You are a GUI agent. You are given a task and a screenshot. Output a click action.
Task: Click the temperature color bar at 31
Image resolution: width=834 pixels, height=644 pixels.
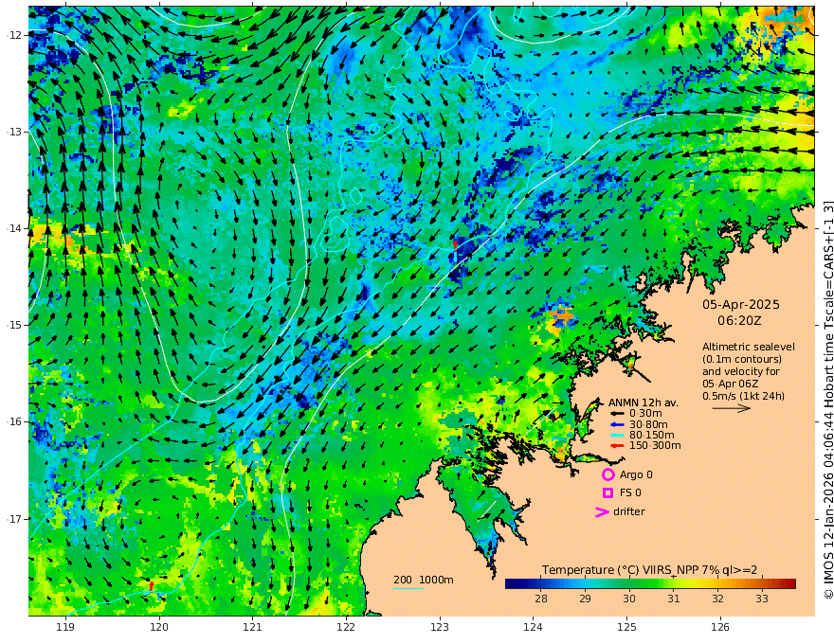674,584
